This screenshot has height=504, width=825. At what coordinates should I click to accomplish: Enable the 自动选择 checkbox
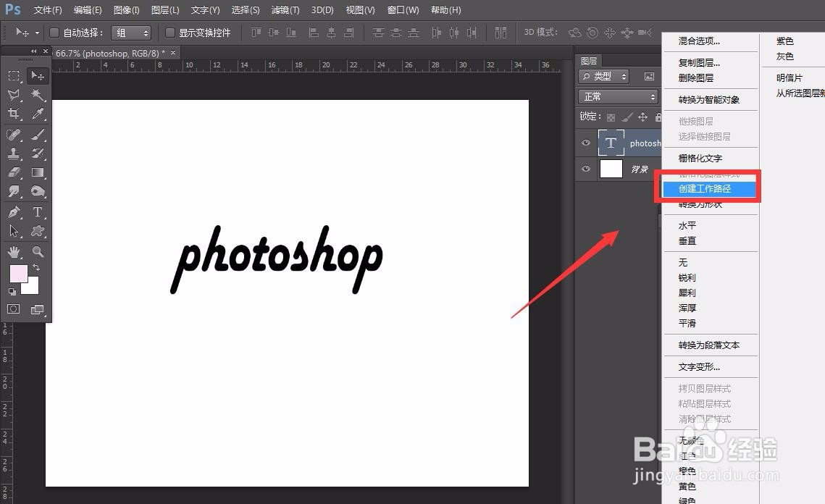(54, 33)
